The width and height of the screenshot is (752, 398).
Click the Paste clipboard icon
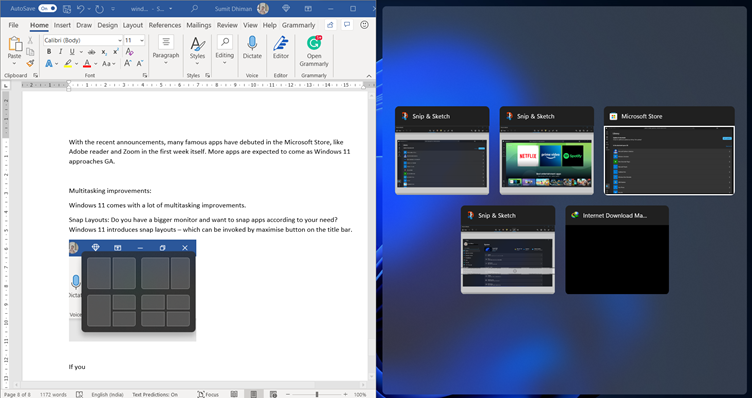pyautogui.click(x=15, y=44)
